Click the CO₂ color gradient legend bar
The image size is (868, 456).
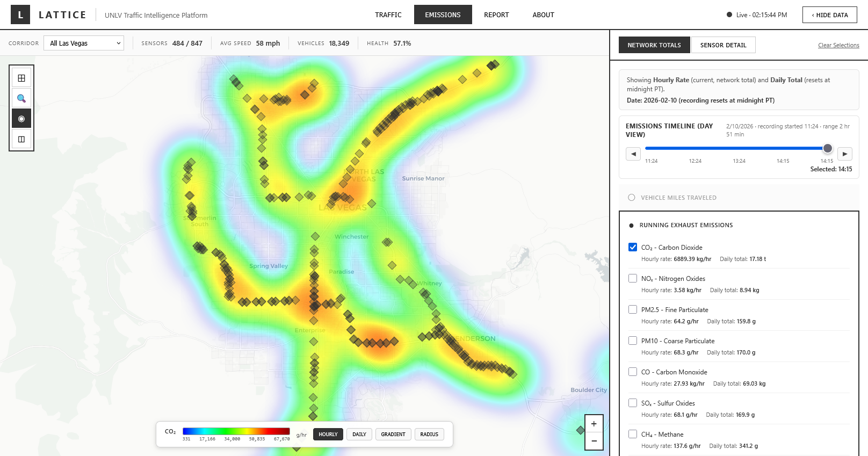coord(236,431)
